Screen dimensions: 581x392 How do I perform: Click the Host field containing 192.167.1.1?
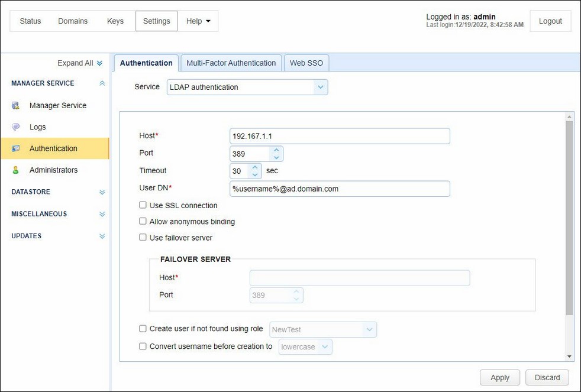340,136
